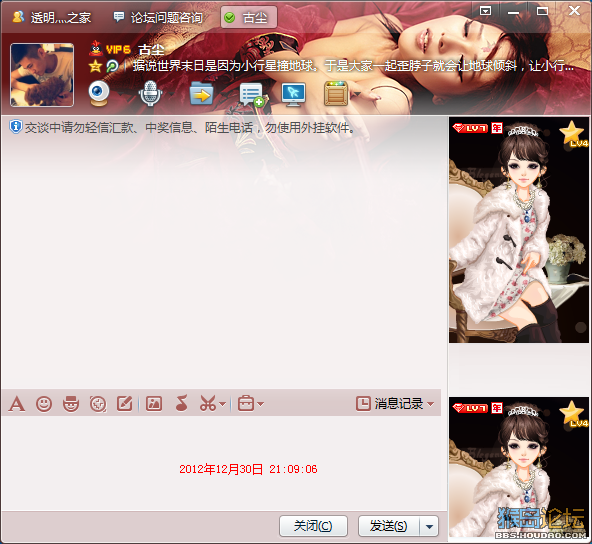The height and width of the screenshot is (544, 592).
Task: Open the applications box icon
Action: (x=336, y=93)
